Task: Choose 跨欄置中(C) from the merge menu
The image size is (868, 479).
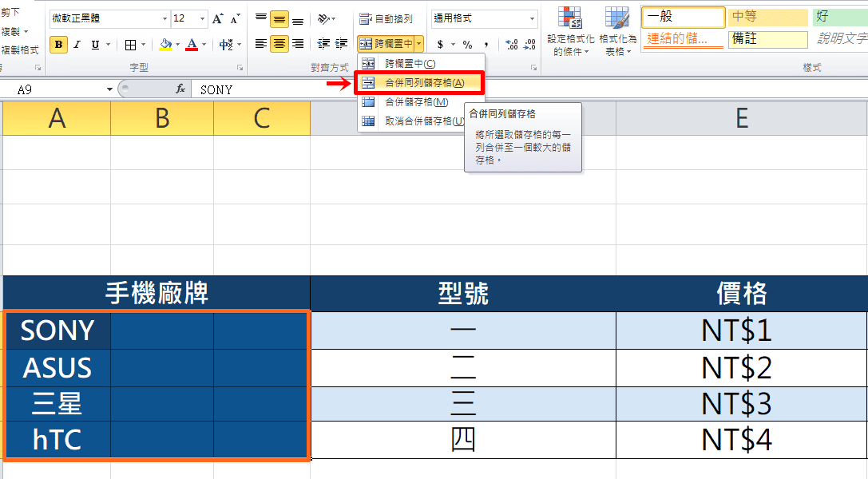Action: tap(421, 64)
